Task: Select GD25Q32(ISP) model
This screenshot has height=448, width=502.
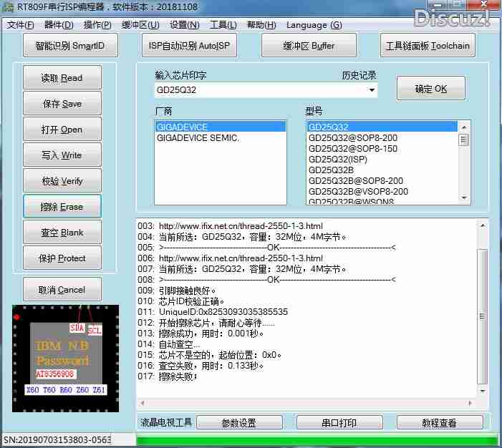Action: point(382,160)
